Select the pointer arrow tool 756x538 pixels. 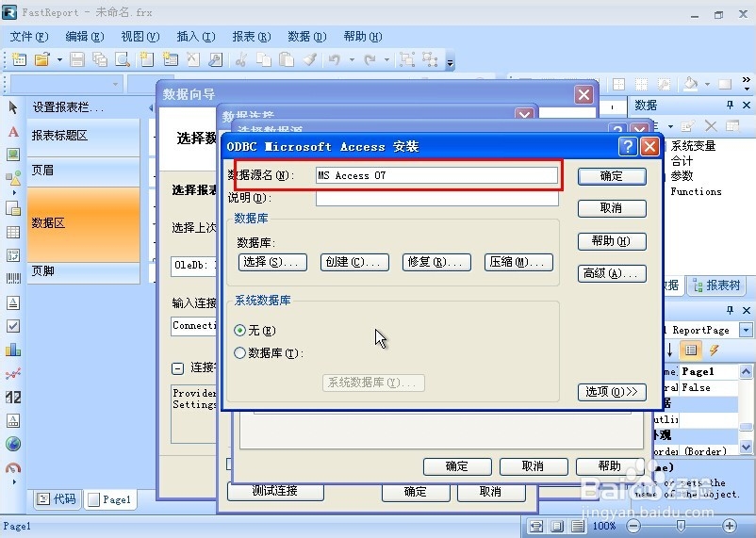click(13, 107)
